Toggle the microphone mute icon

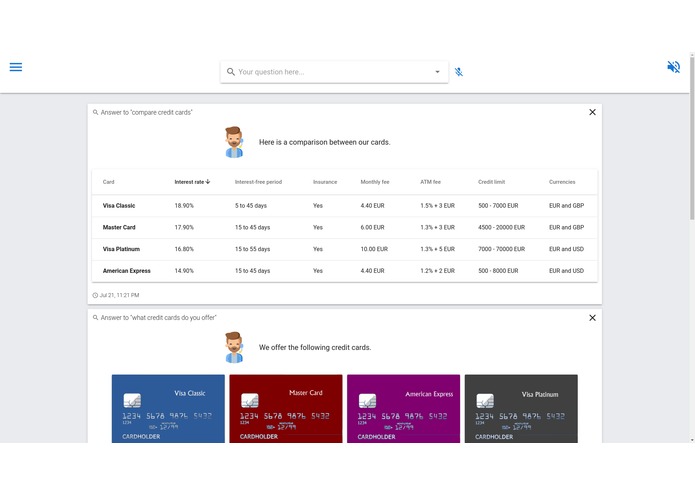pos(459,72)
